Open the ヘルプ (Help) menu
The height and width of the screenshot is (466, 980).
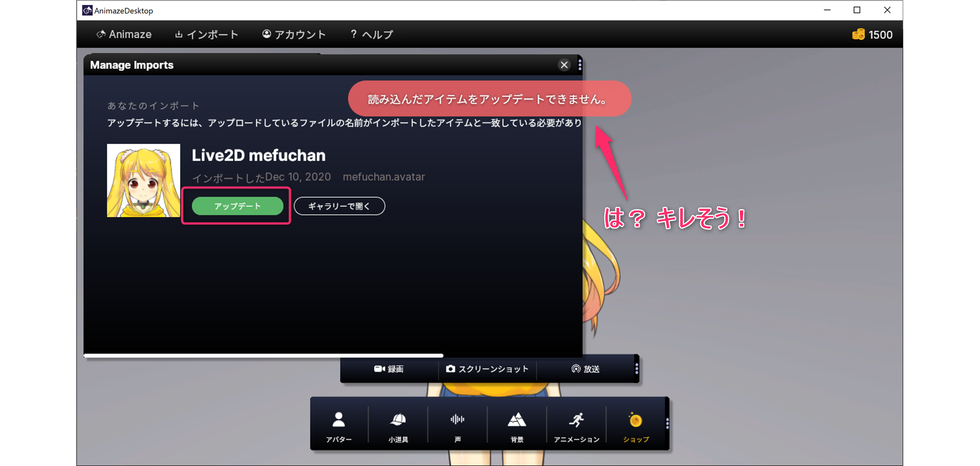tap(372, 34)
